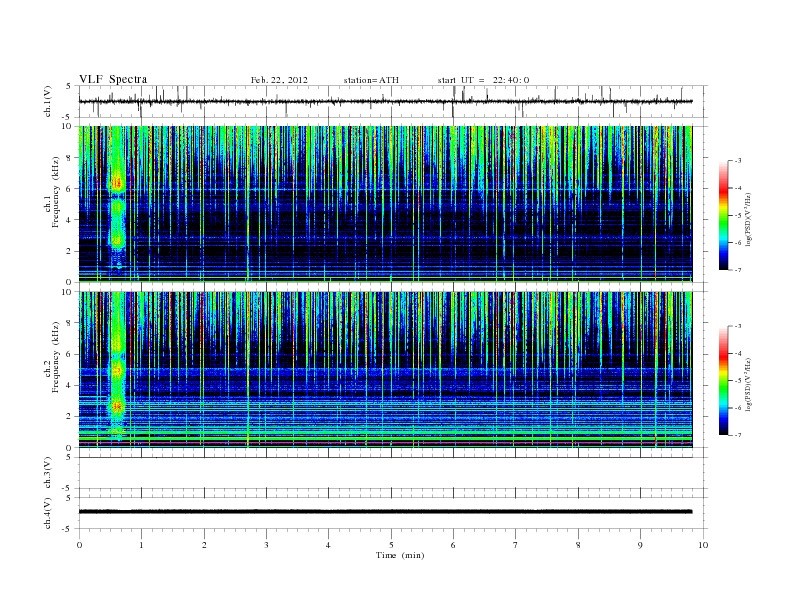
Task: Click the "ch.1(V)" waveform axis label
Action: pyautogui.click(x=48, y=101)
